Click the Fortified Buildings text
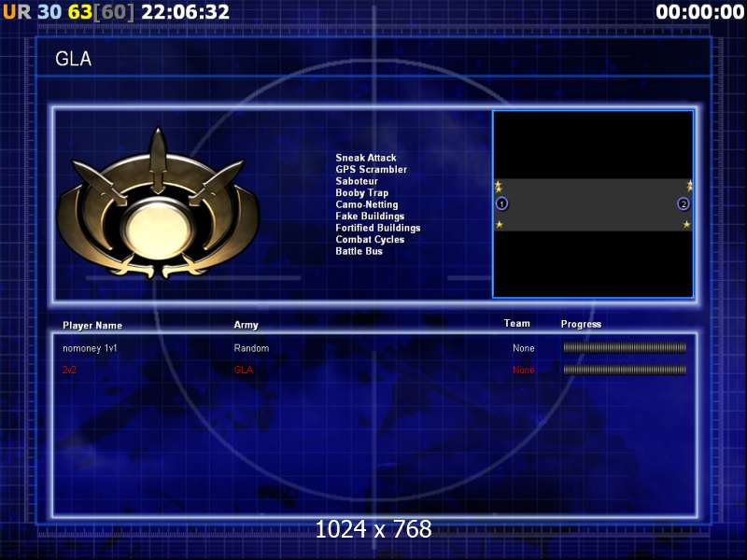This screenshot has width=747, height=560. (378, 228)
